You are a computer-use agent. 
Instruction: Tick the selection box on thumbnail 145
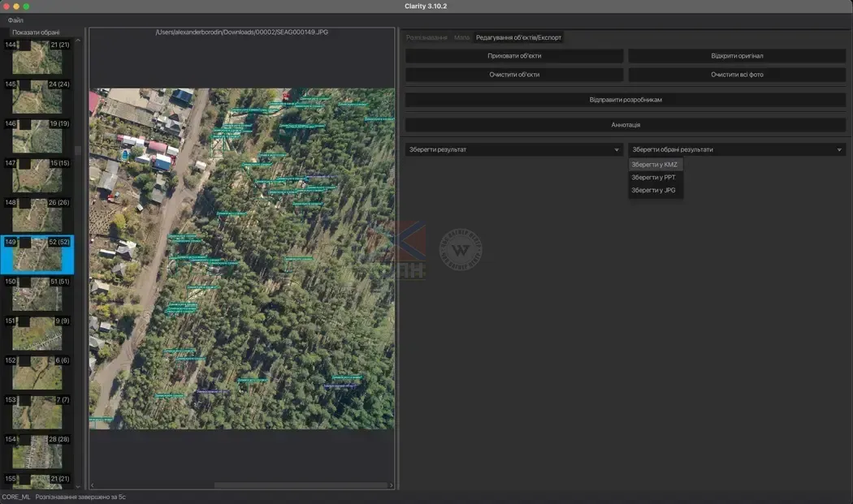pyautogui.click(x=24, y=85)
